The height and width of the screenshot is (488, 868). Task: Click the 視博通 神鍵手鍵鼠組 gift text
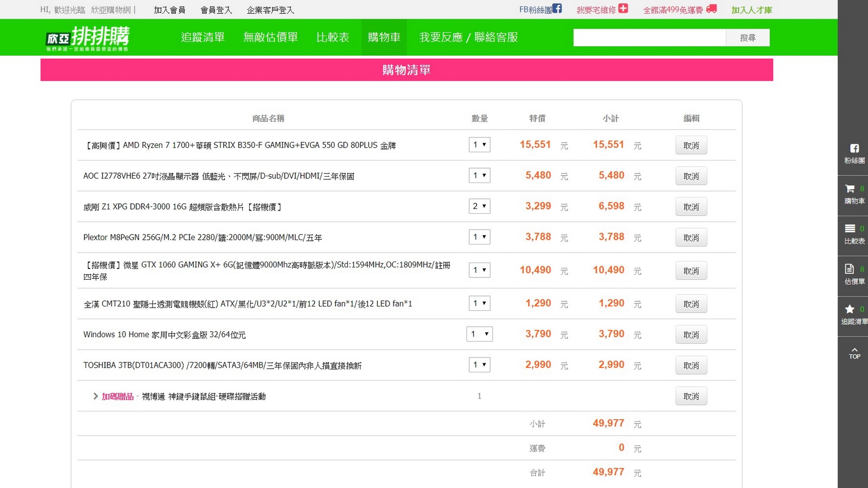click(x=204, y=396)
